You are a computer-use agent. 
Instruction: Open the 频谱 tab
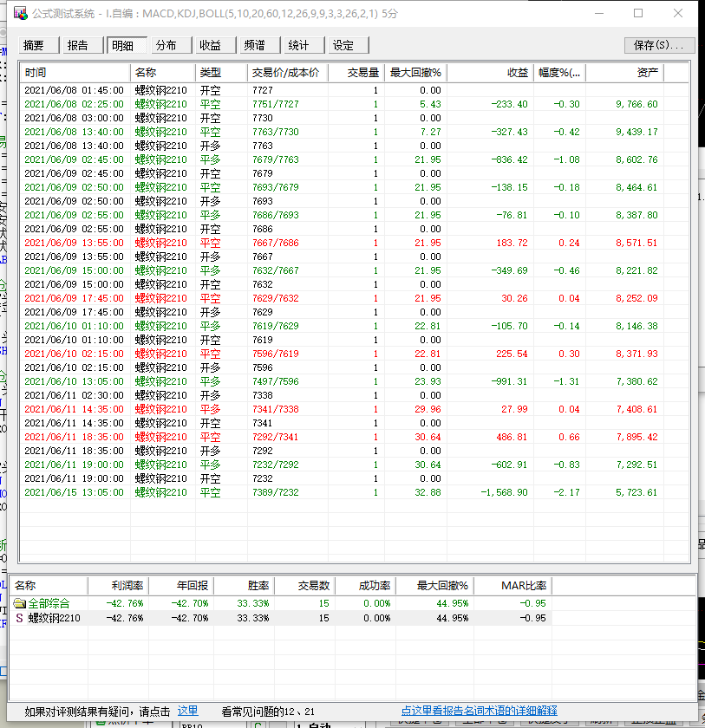pyautogui.click(x=259, y=45)
